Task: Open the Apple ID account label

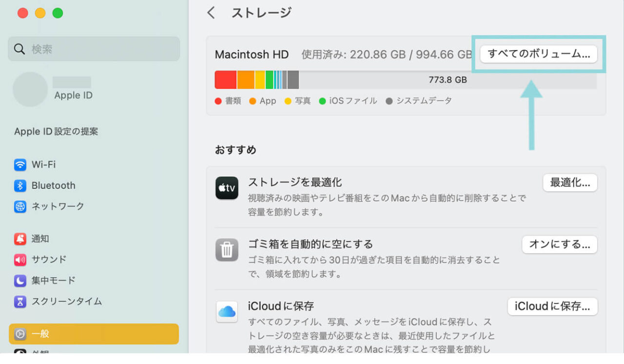Action: click(74, 96)
